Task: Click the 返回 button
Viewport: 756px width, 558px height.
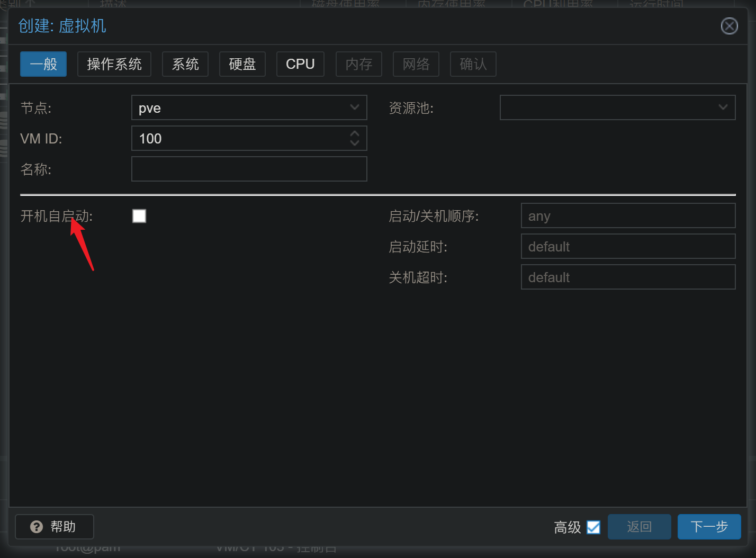Action: tap(639, 527)
